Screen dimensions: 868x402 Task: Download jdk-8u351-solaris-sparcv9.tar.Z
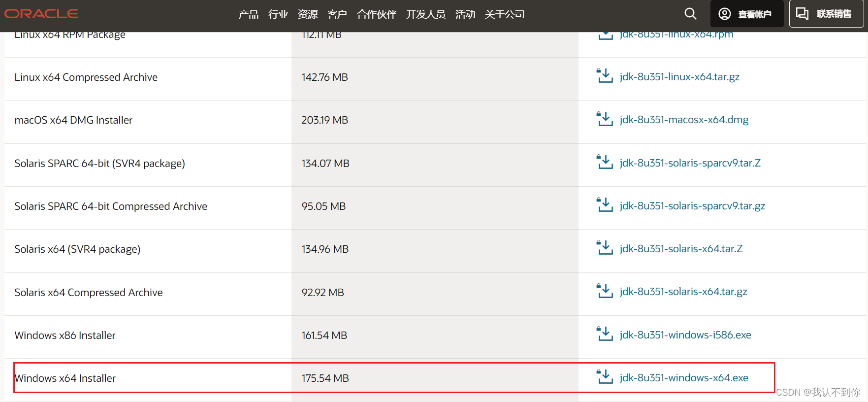click(x=690, y=163)
